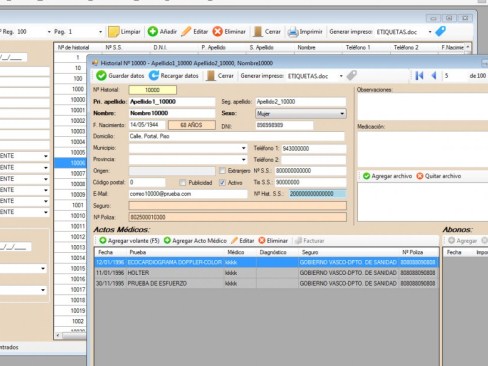
Task: Go to first record navigation arrow
Action: point(419,76)
